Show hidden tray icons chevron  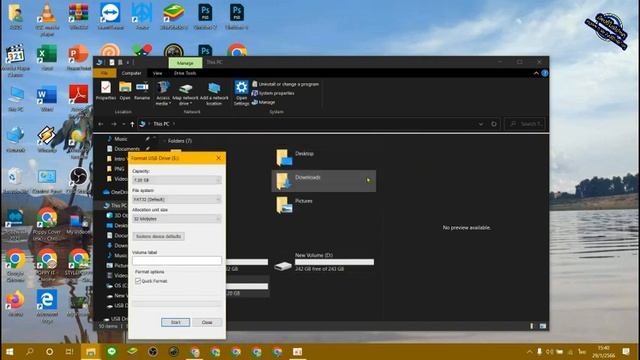pyautogui.click(x=529, y=351)
